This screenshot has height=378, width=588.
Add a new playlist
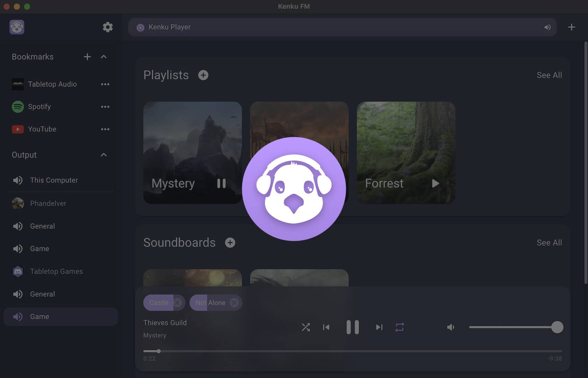203,75
